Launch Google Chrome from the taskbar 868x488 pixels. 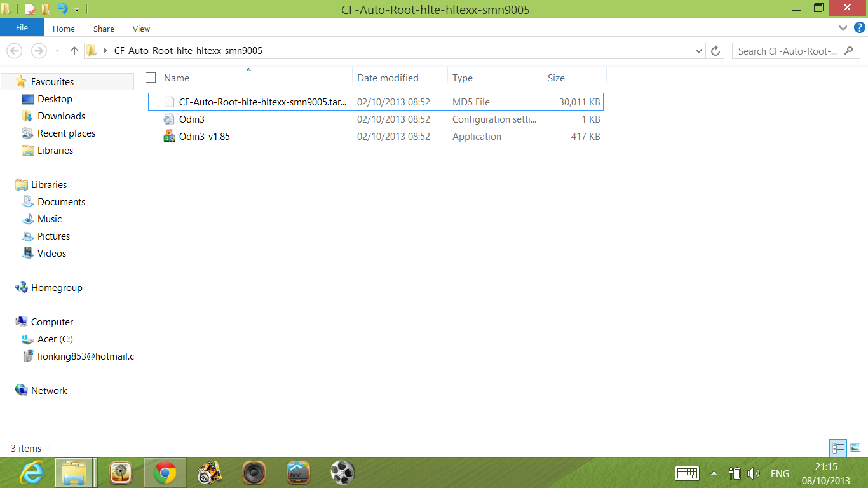(165, 473)
